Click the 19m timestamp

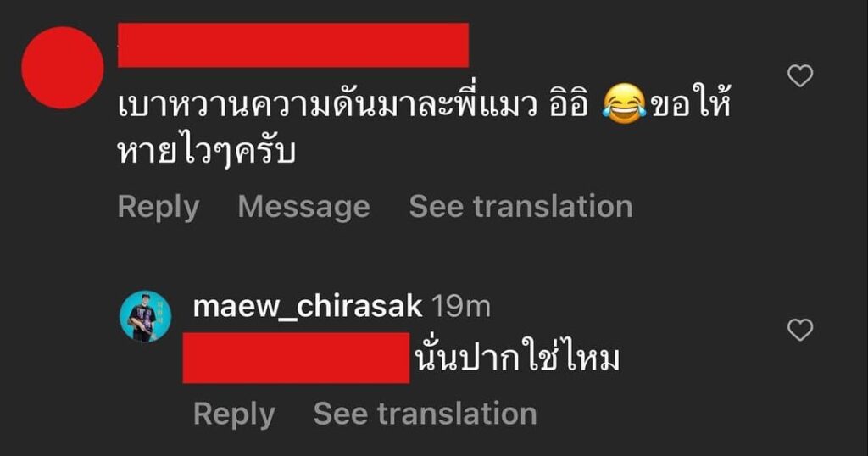click(x=460, y=307)
